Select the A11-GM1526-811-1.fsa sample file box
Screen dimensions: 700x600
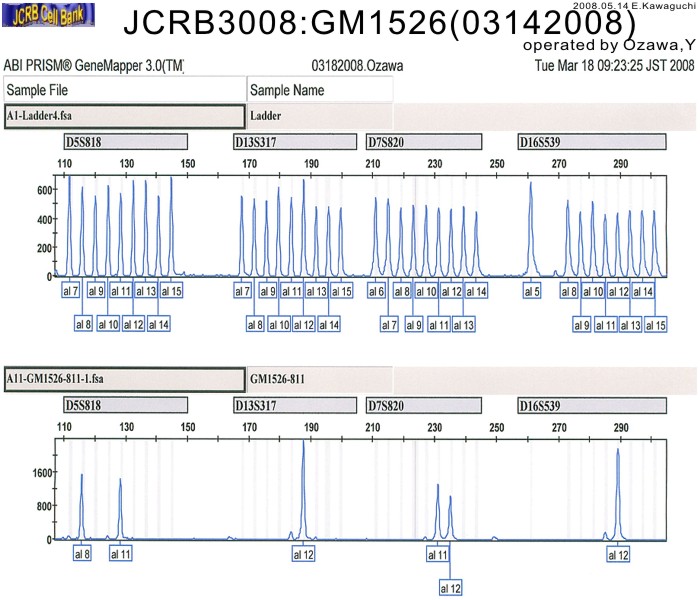123,380
